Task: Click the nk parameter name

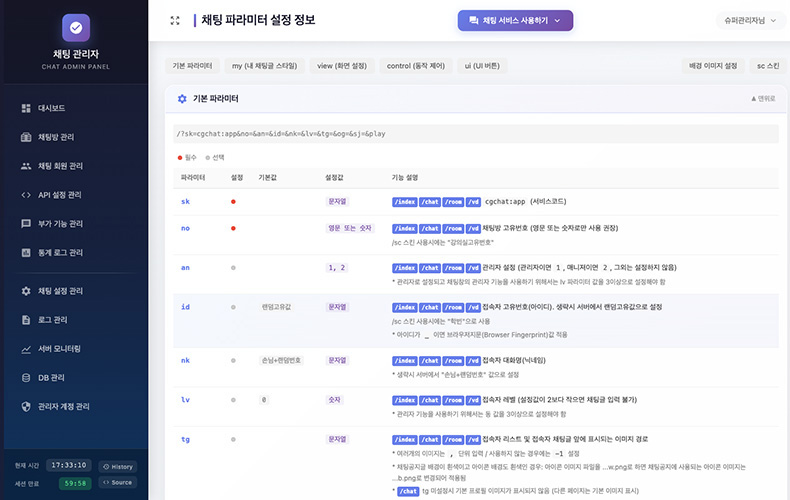Action: click(185, 360)
